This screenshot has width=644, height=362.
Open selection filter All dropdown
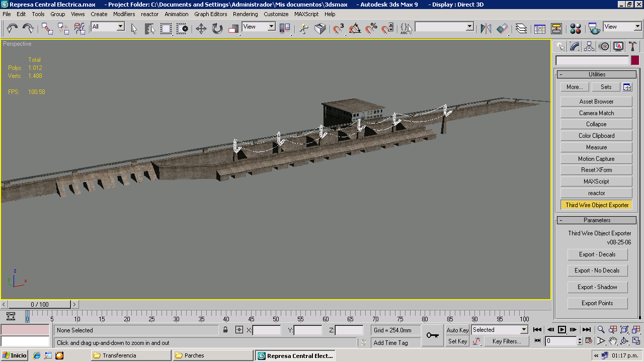(108, 27)
